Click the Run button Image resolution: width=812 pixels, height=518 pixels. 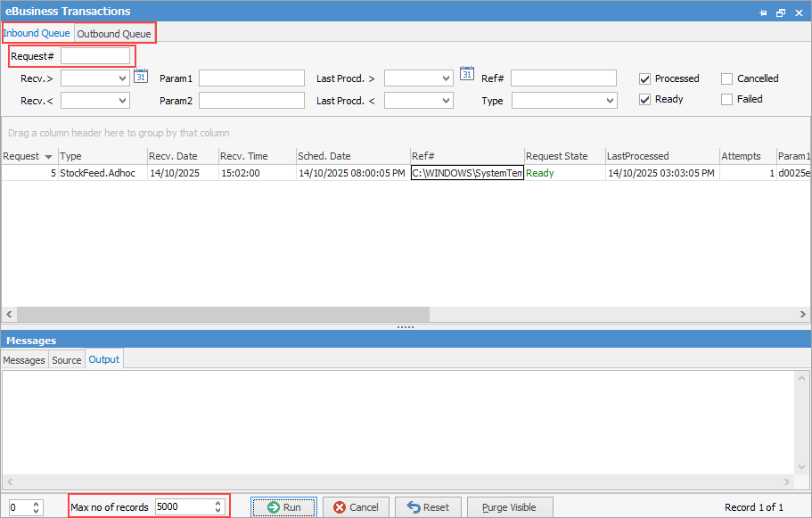click(x=283, y=507)
